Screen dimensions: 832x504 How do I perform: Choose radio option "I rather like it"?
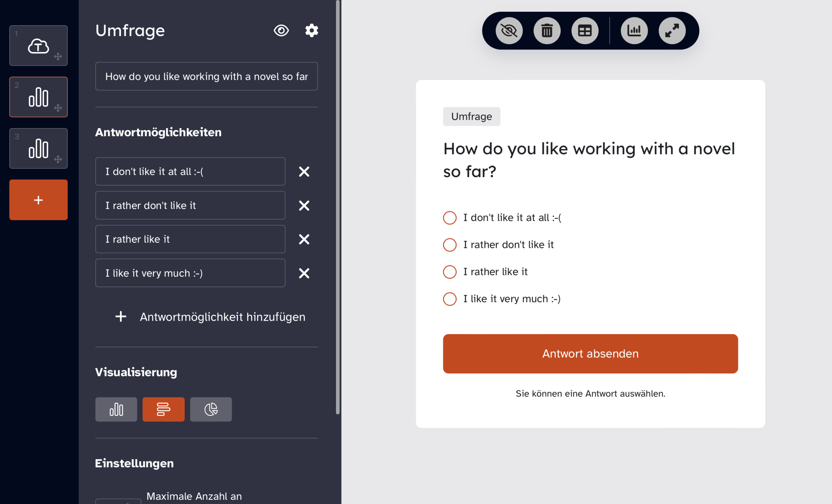[449, 272]
